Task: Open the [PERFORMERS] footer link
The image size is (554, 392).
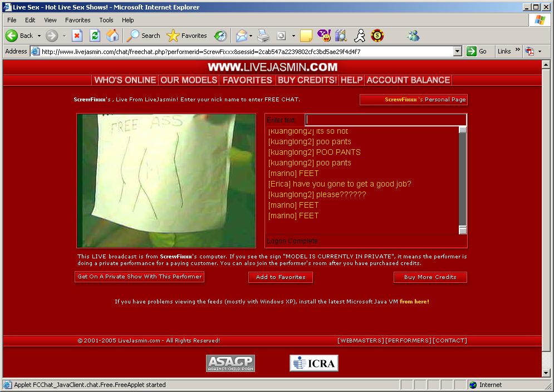Action: [x=409, y=340]
